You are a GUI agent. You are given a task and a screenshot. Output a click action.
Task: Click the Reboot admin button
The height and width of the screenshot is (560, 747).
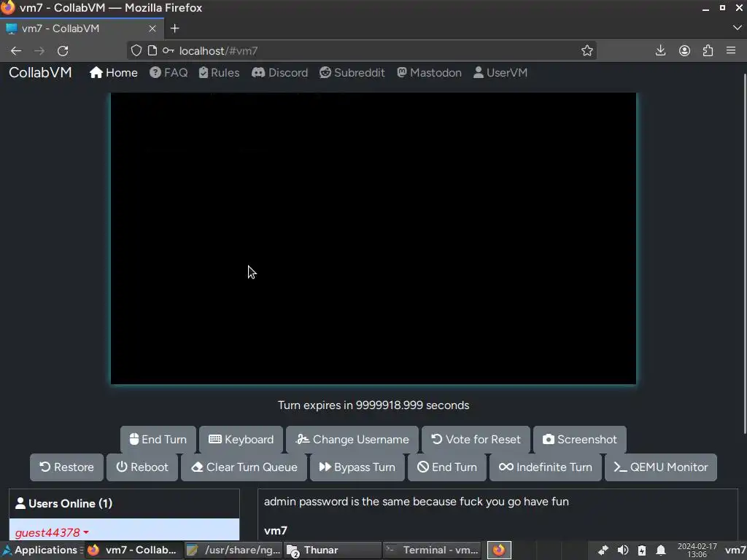coord(142,467)
